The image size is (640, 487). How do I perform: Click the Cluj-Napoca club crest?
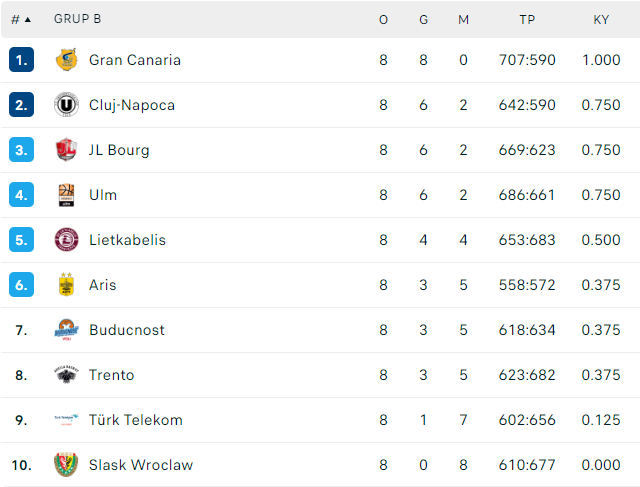point(66,105)
